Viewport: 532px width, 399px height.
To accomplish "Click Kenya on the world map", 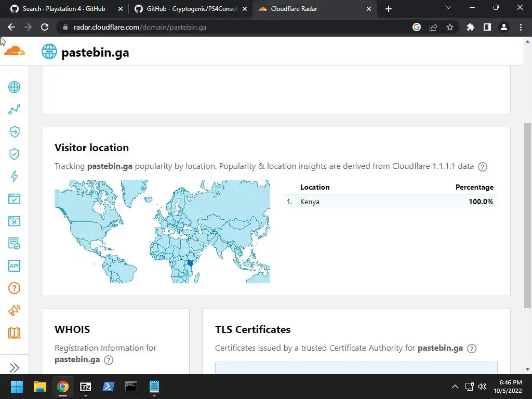I will pyautogui.click(x=190, y=262).
